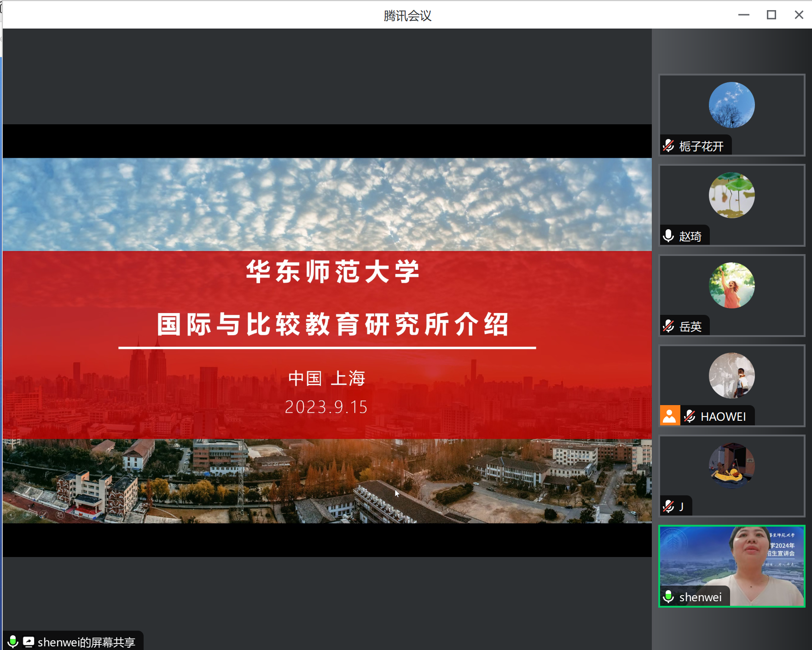Click the name label HAOWEI
The height and width of the screenshot is (650, 812).
pyautogui.click(x=723, y=417)
